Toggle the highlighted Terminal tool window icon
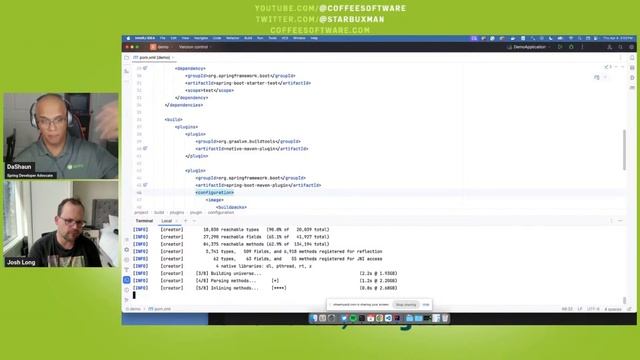Screen dimensions: 640x360 [x=127, y=280]
